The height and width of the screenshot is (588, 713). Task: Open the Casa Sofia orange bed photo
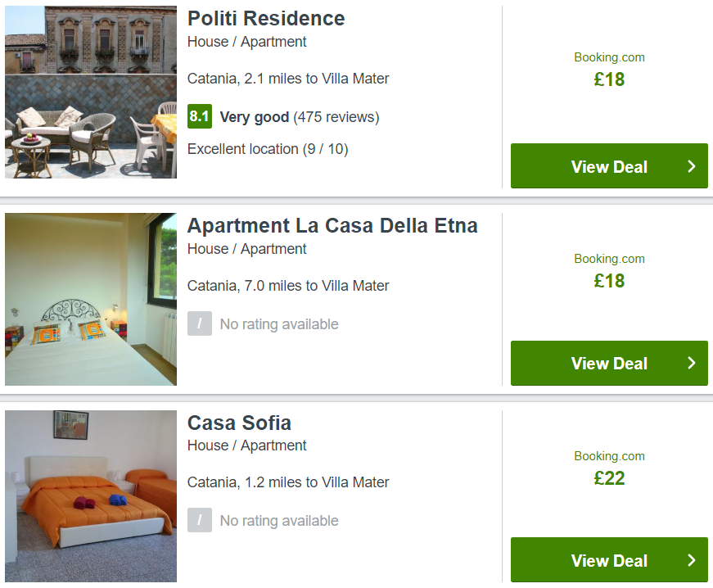point(91,496)
